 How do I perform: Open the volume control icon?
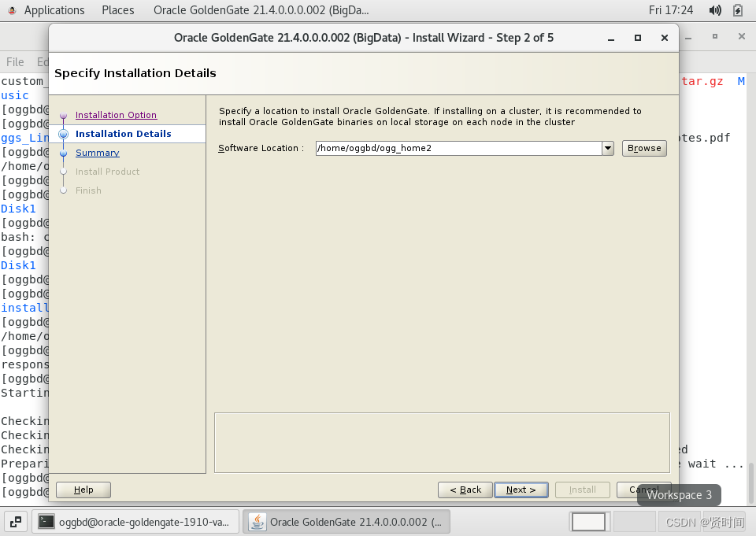[x=715, y=10]
